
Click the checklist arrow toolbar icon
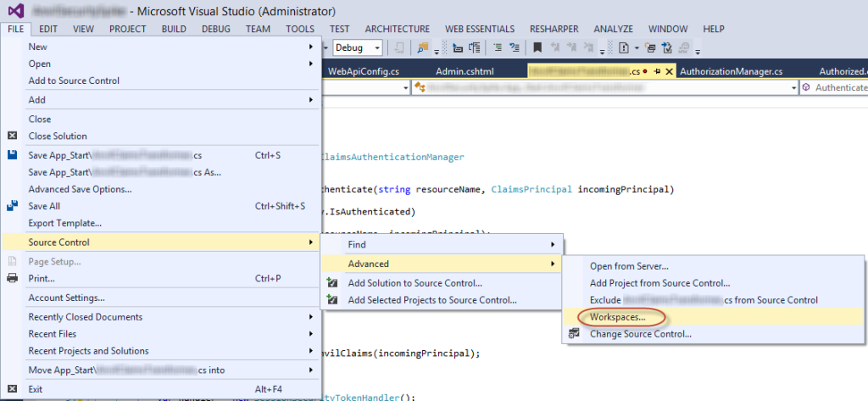[x=667, y=47]
